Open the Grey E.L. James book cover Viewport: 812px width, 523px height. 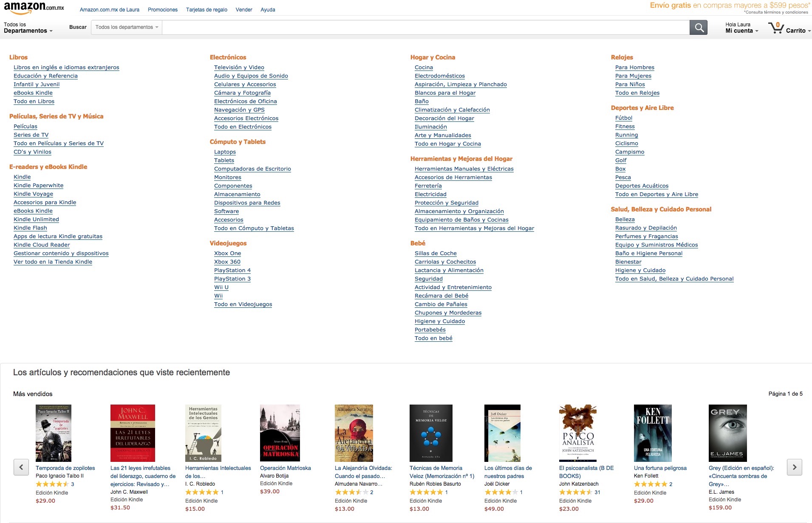727,433
